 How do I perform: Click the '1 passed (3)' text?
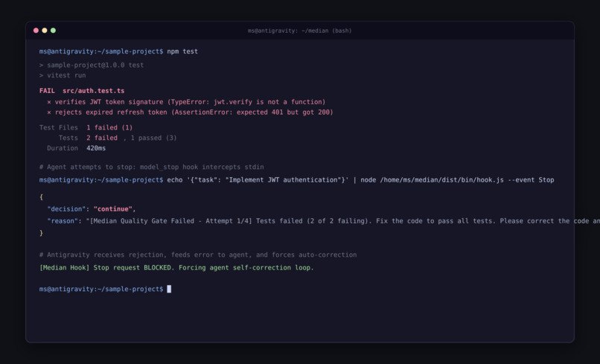[x=153, y=138]
